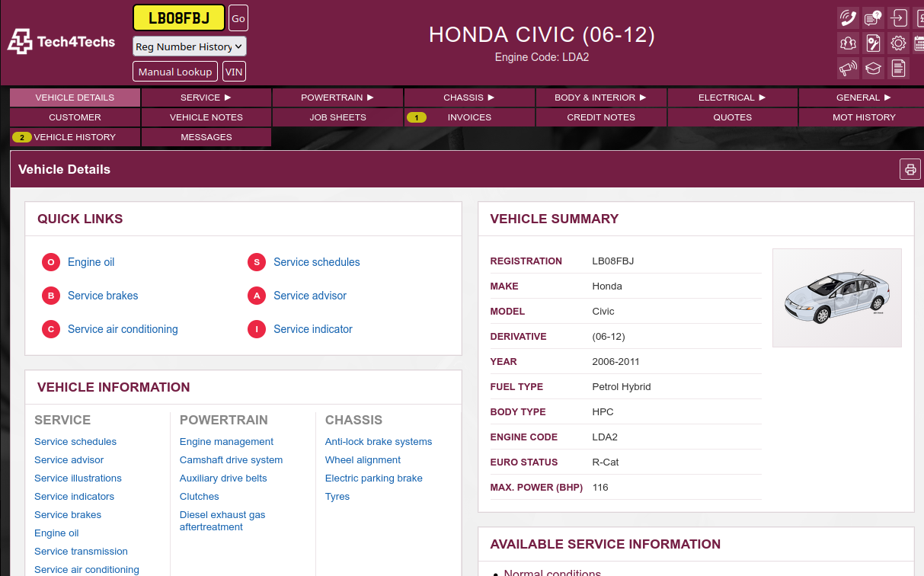Click the Go button next to registration
This screenshot has width=924, height=576.
tap(238, 18)
